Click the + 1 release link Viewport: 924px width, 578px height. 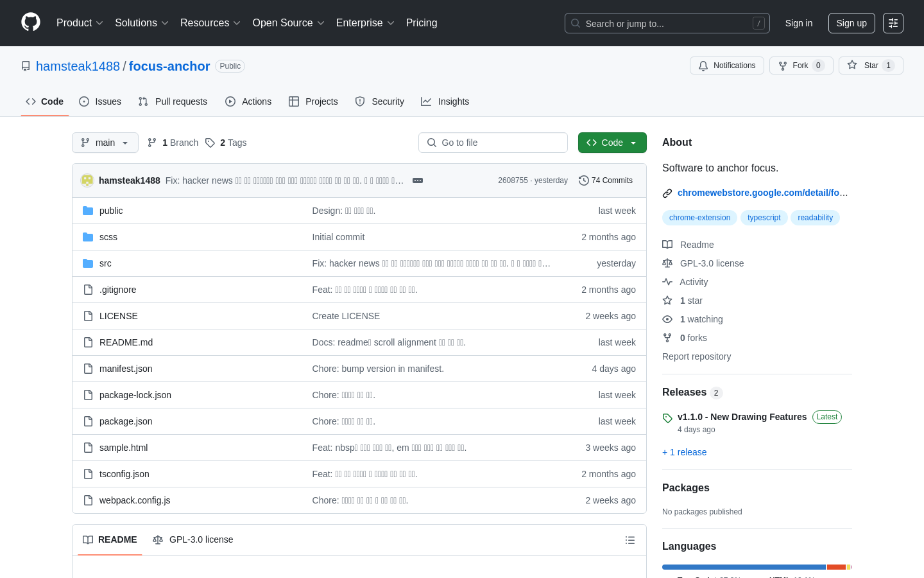(x=684, y=452)
